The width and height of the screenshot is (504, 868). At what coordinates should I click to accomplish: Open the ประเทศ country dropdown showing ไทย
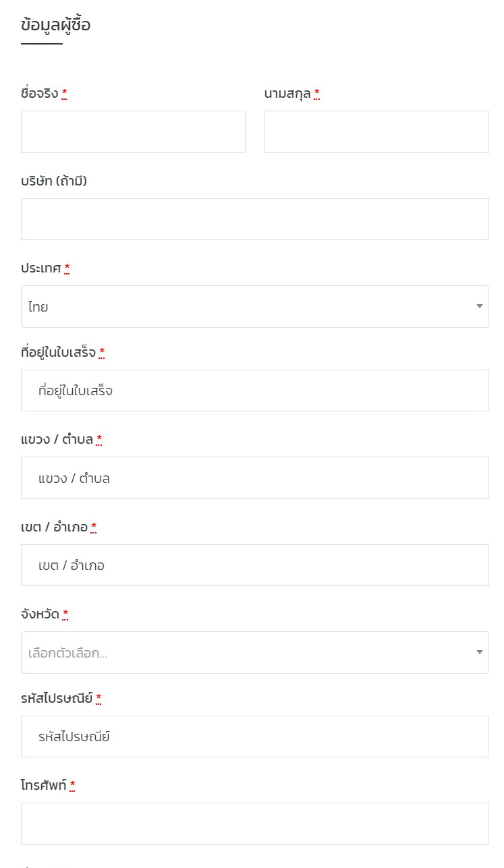tap(254, 306)
